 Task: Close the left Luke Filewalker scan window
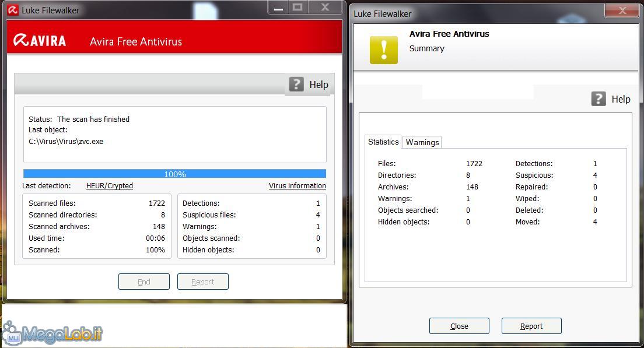(325, 8)
